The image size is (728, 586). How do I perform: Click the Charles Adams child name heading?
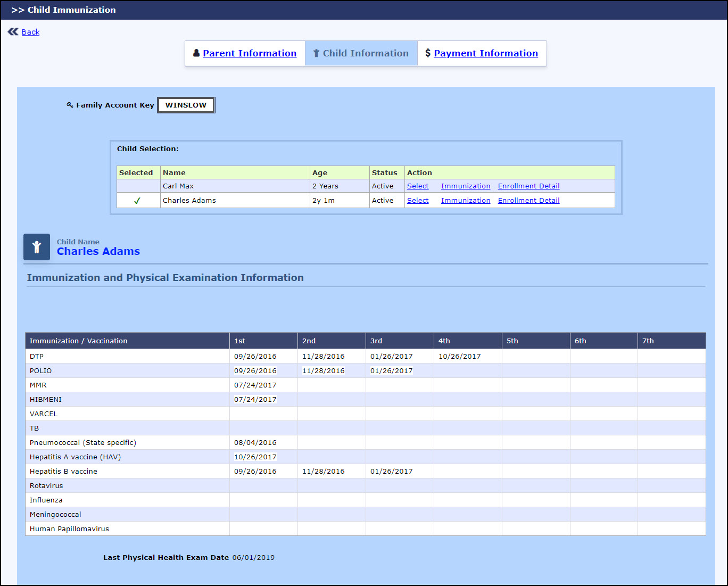98,251
